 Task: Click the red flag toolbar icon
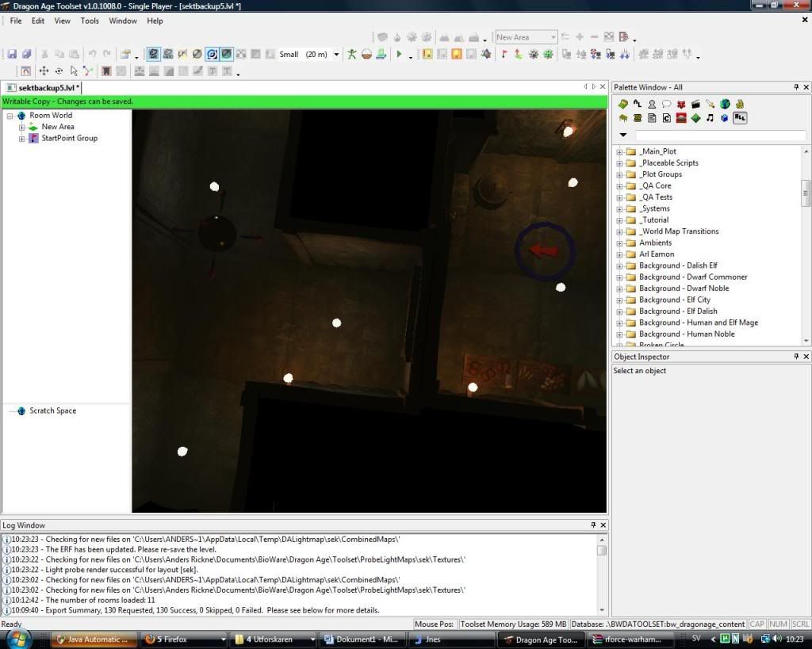(504, 54)
